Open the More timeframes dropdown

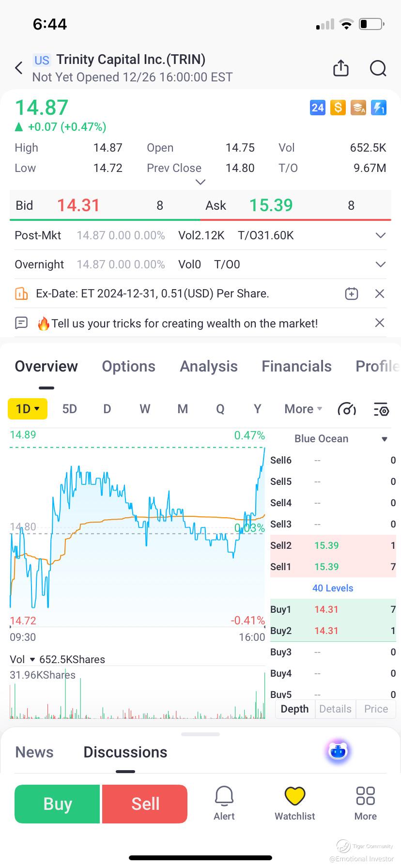pyautogui.click(x=303, y=409)
